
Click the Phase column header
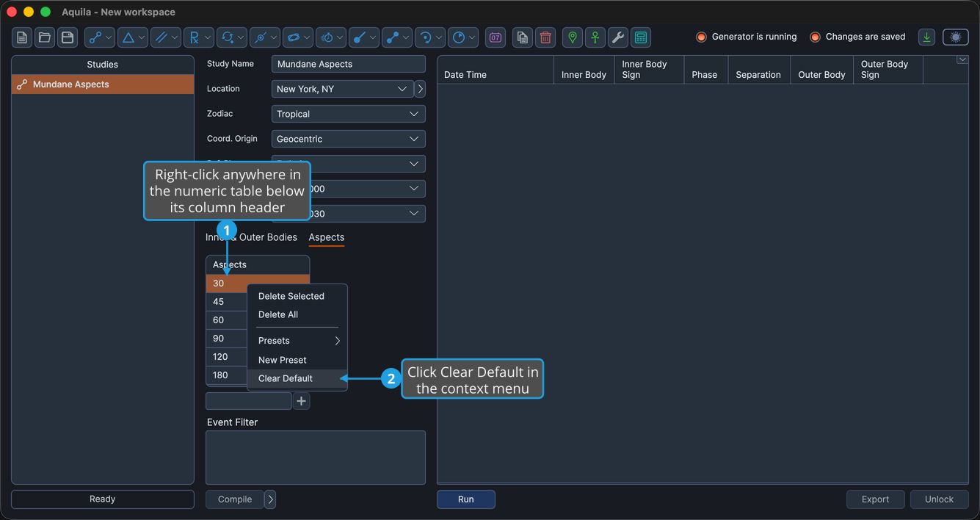pyautogui.click(x=705, y=70)
